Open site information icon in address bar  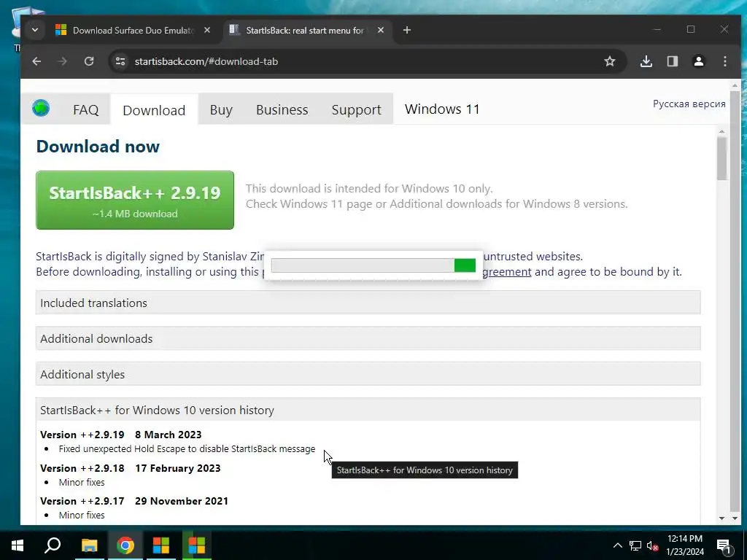[x=120, y=61]
